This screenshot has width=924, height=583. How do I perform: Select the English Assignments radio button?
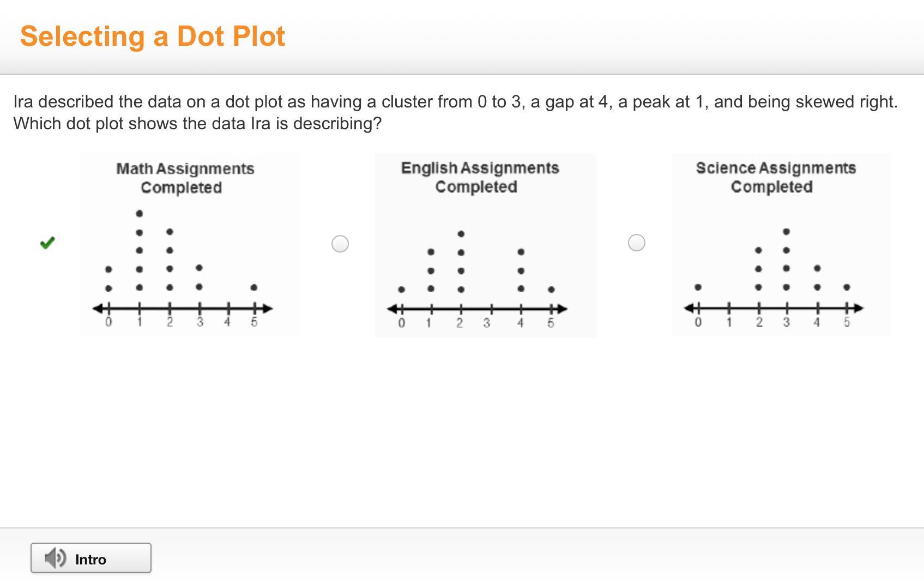(340, 243)
